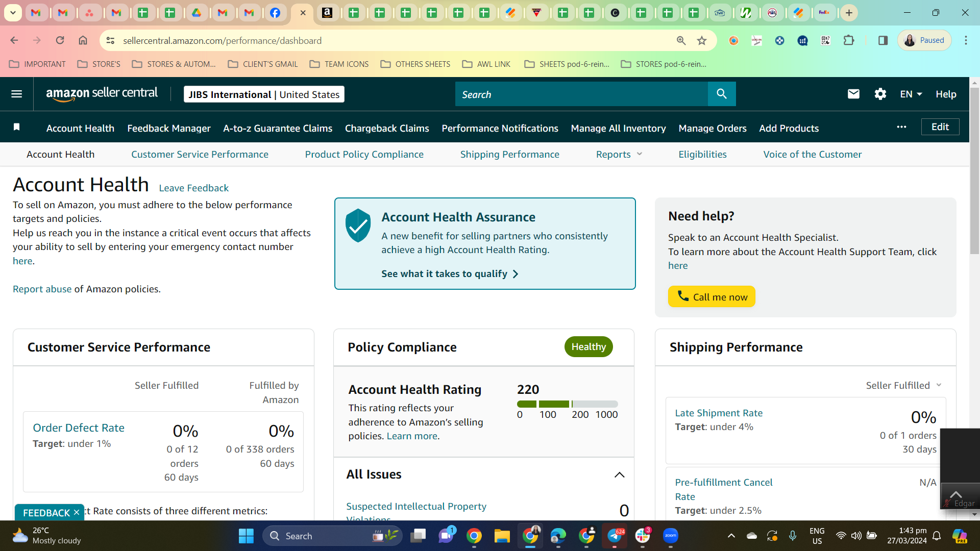Expand the Reports dropdown
The image size is (980, 551).
[x=619, y=154]
